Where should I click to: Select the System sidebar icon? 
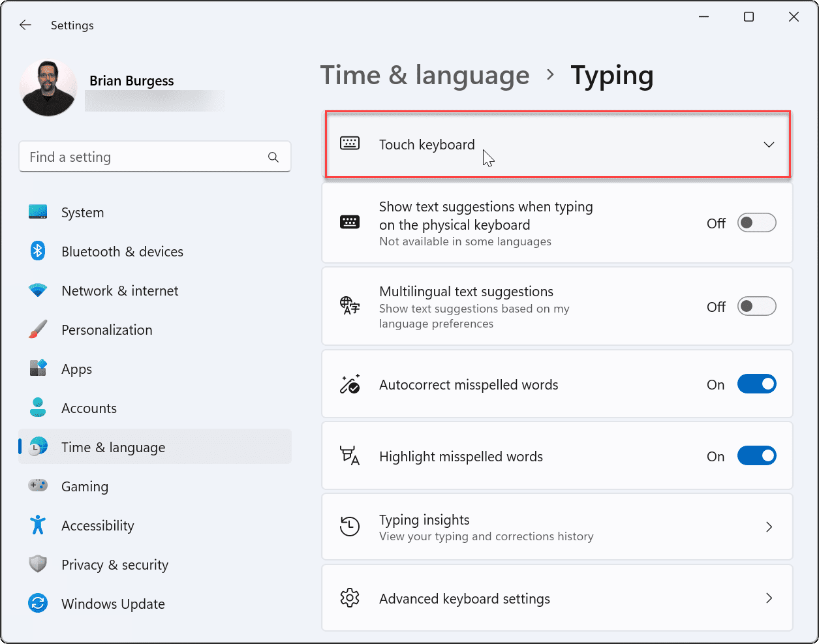38,211
